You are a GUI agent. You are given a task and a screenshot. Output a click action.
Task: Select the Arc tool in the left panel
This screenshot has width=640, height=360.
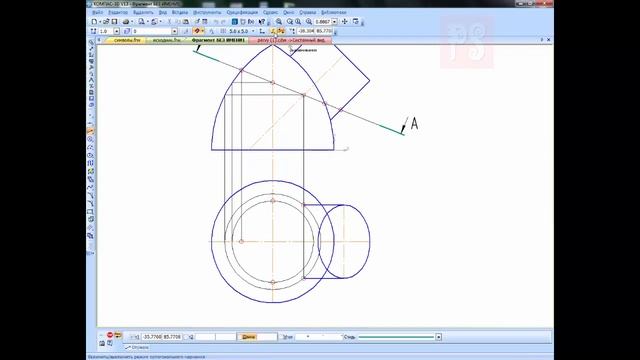(91, 147)
